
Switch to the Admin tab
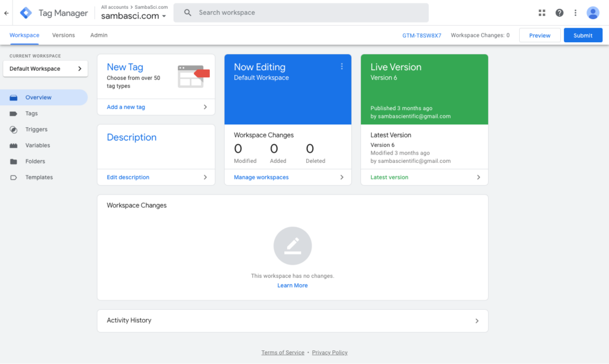pos(99,35)
